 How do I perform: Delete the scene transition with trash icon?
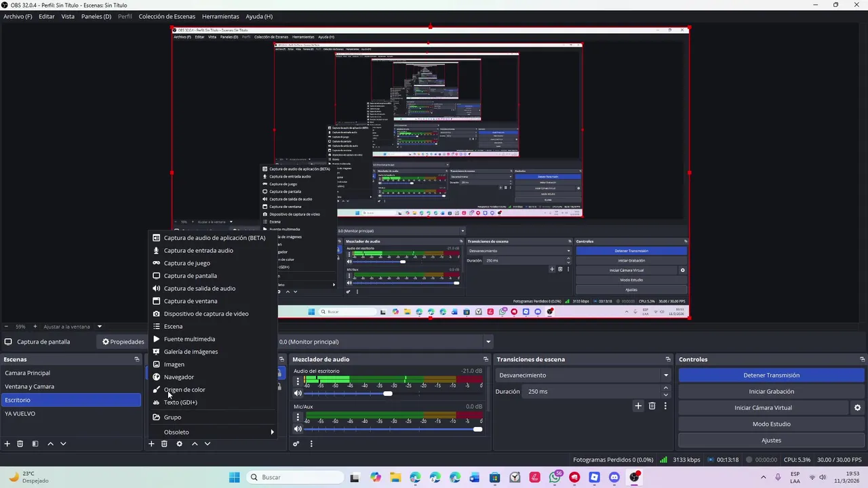coord(652,406)
